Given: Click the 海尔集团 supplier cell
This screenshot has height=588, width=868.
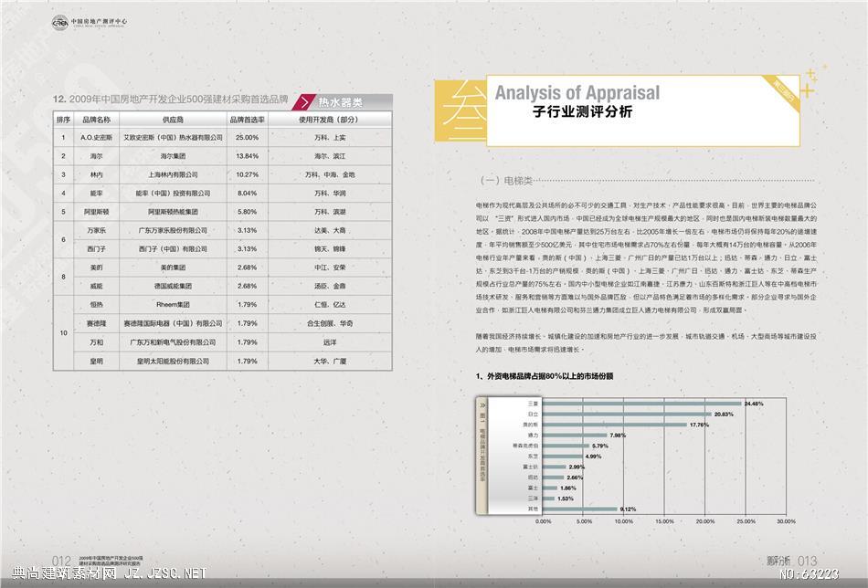Looking at the screenshot, I should click(173, 156).
